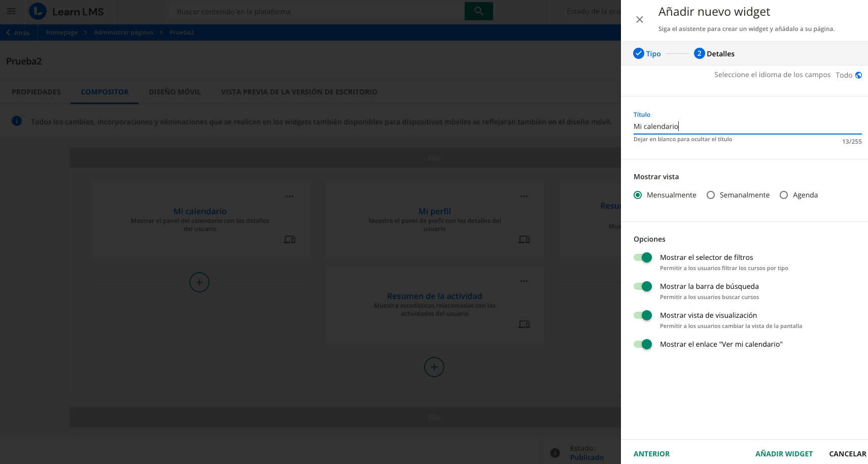868x464 pixels.
Task: Turn off Mostrar la barra de búsqueda
Action: click(643, 286)
